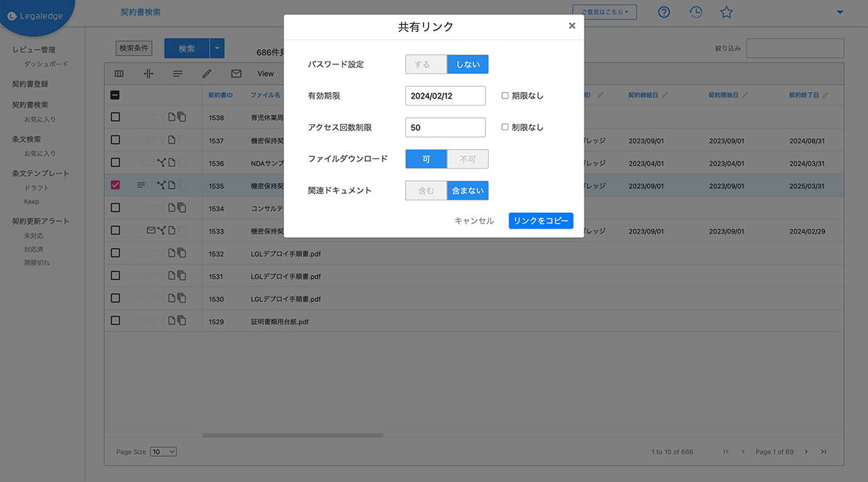The image size is (868, 482).
Task: Toggle the select-all header checkbox
Action: pyautogui.click(x=115, y=95)
